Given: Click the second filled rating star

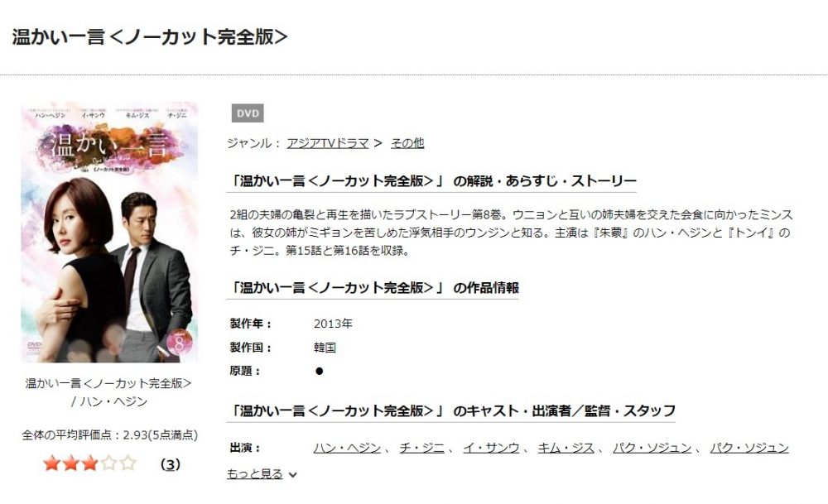Looking at the screenshot, I should pyautogui.click(x=70, y=463).
